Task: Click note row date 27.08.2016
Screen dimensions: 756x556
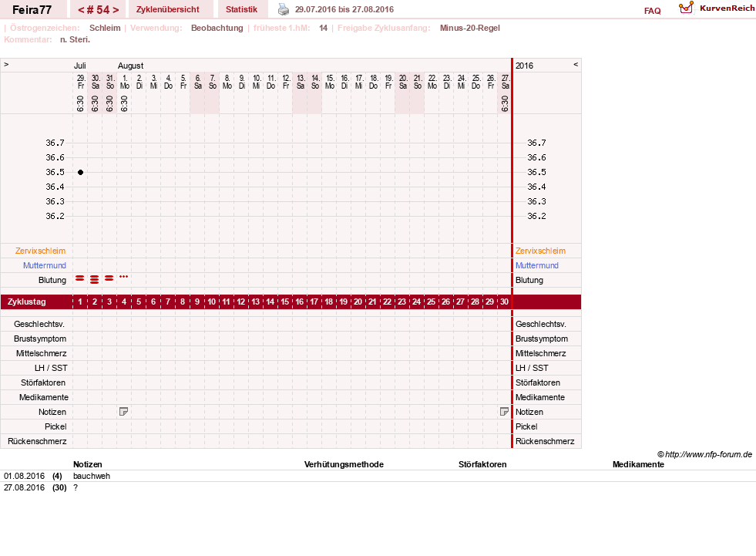Action: (x=24, y=487)
